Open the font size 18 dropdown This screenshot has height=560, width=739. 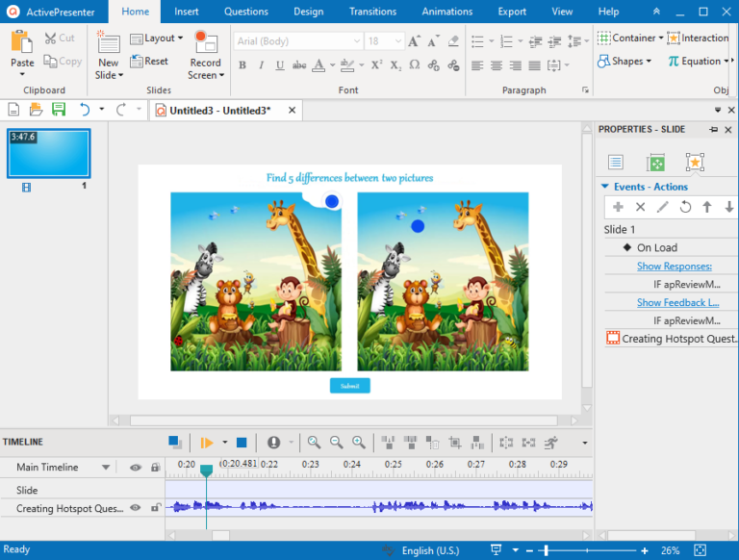pyautogui.click(x=398, y=41)
